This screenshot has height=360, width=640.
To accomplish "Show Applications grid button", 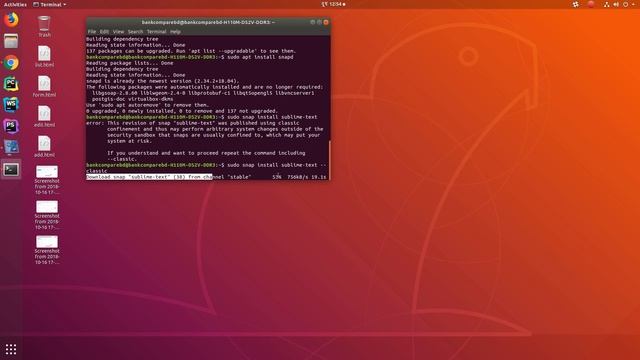I will [x=11, y=349].
